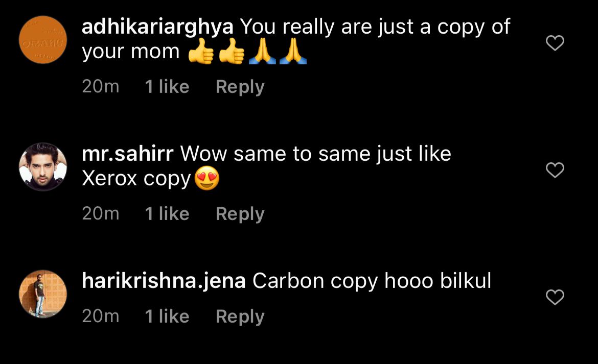
Task: Like harikrishna.jena's comment via heart
Action: (555, 297)
